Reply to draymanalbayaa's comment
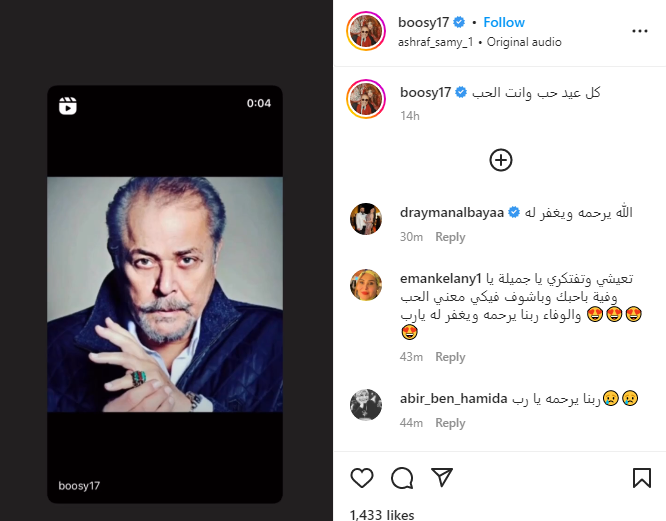 [x=450, y=237]
